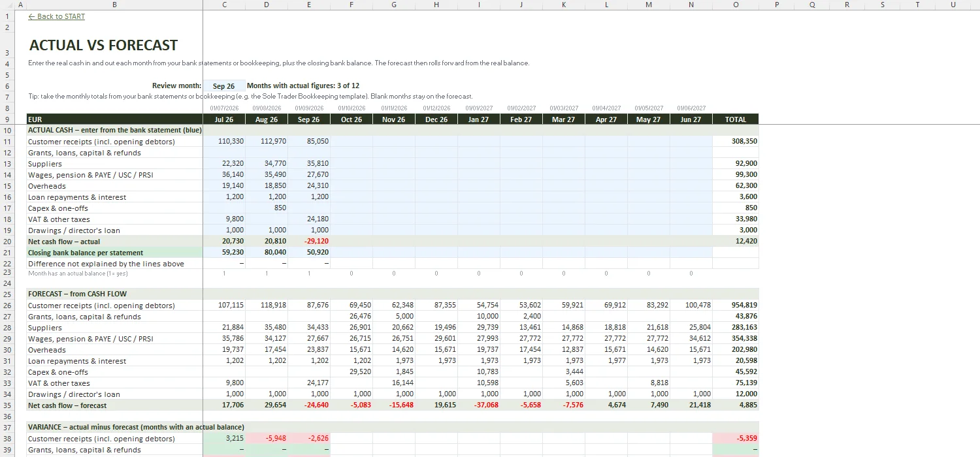
Task: Select Capex & one-offs value 850 for Aug 26
Action: pos(267,208)
